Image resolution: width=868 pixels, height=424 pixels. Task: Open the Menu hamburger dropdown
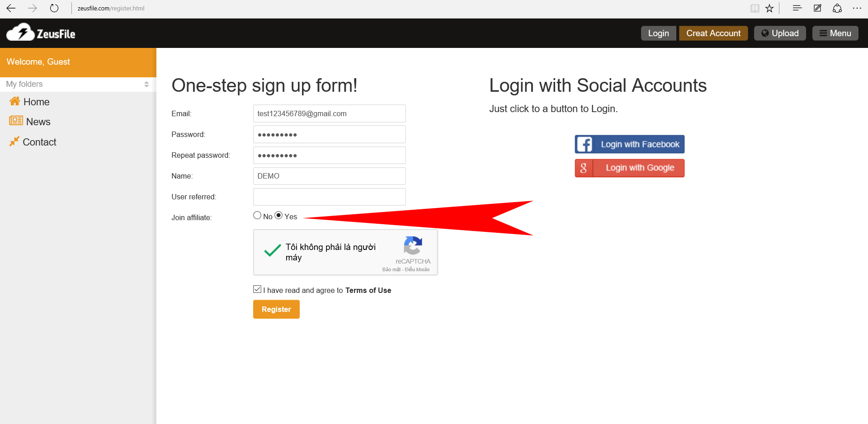[x=835, y=33]
